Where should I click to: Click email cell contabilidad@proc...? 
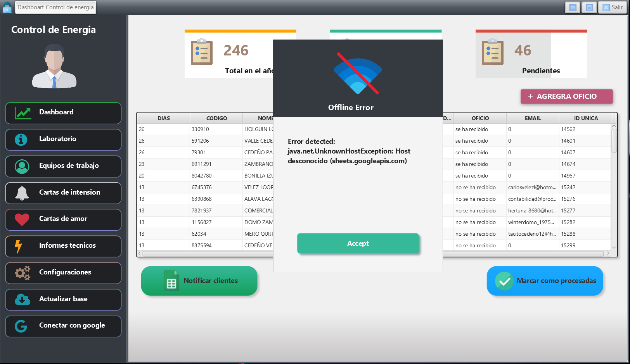[533, 199]
